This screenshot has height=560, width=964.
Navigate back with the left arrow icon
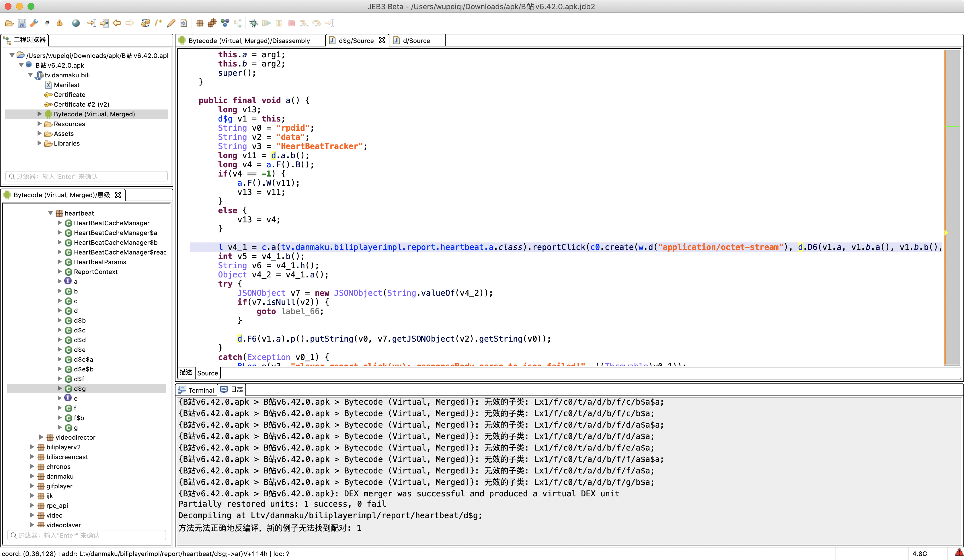click(x=117, y=23)
